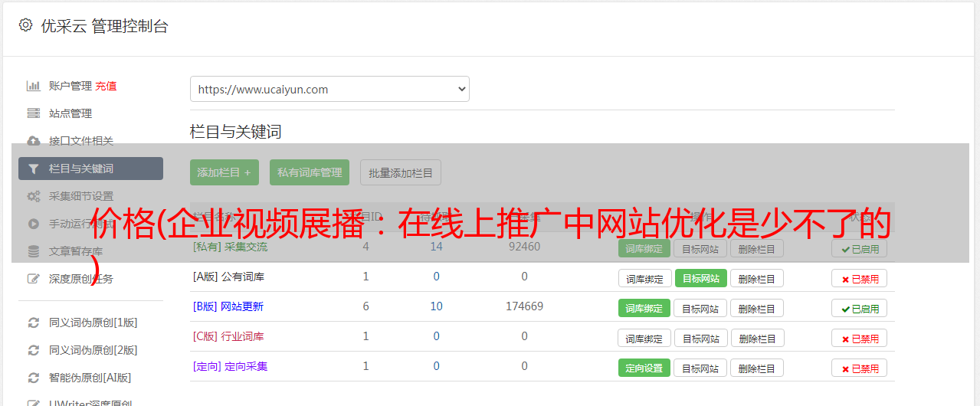
Task: Click 目标网站 for 采集交流 row
Action: coord(700,248)
